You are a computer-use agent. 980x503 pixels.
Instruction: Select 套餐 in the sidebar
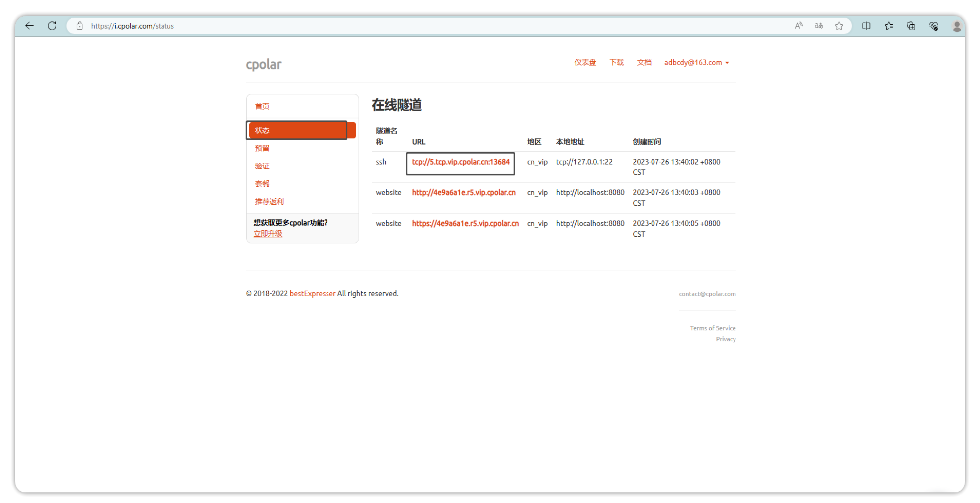262,183
